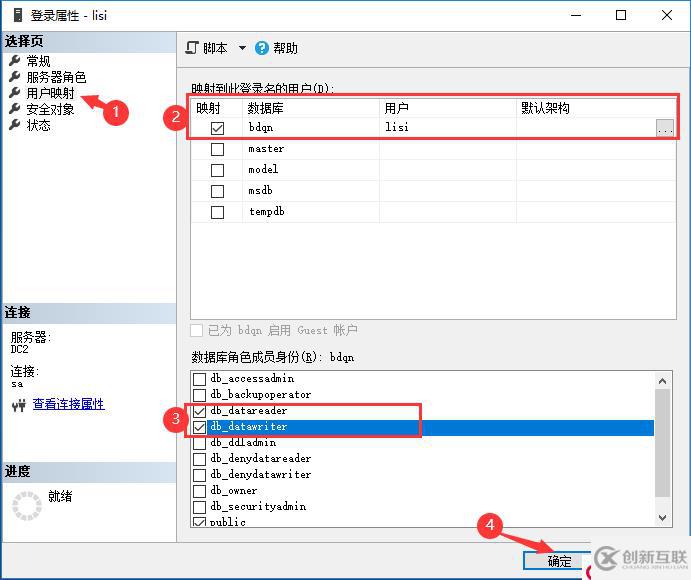The image size is (691, 580).
Task: Click the 数据库 column header
Action: pos(311,108)
